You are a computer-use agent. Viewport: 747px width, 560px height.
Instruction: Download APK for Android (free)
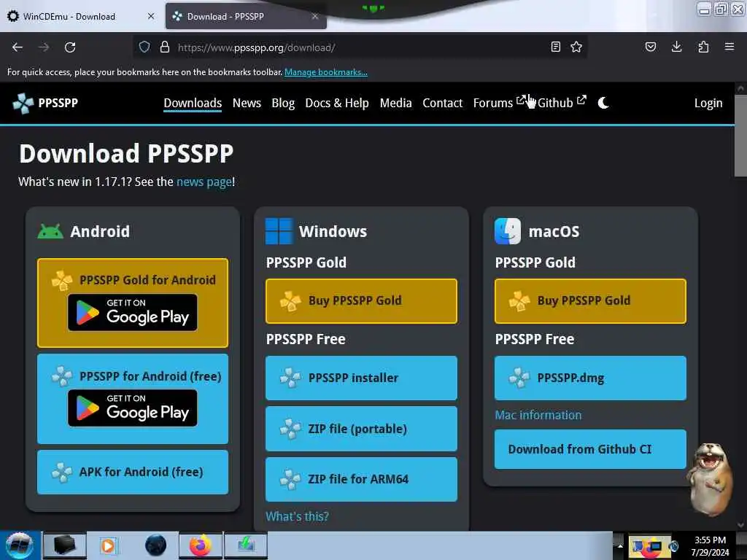133,472
